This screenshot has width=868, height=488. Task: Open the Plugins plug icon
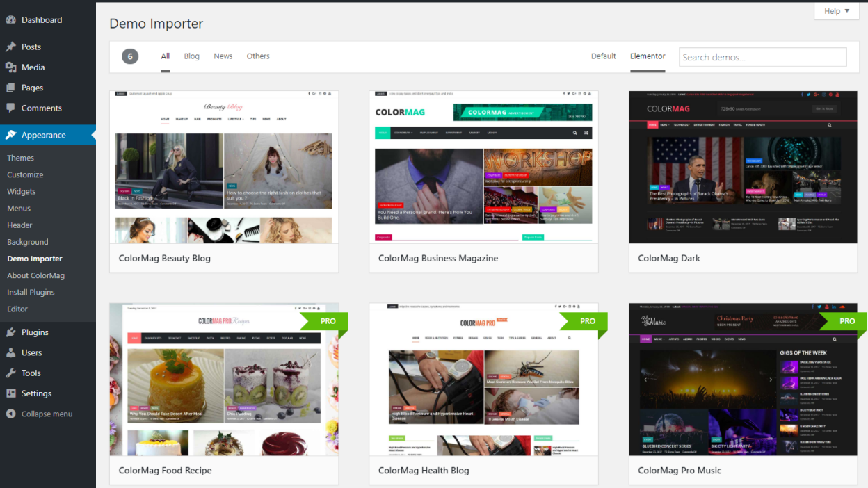[x=10, y=332]
